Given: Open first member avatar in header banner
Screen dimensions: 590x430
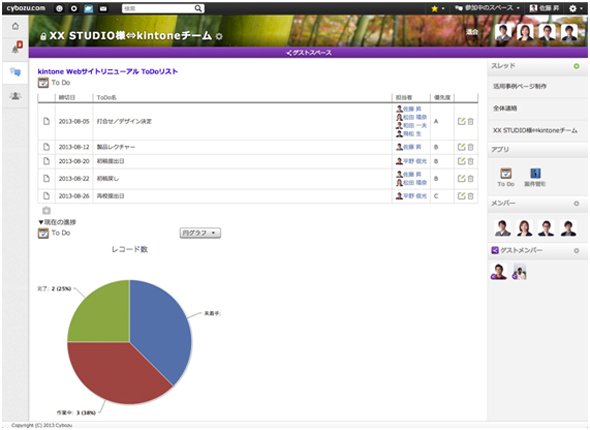Looking at the screenshot, I should point(503,32).
